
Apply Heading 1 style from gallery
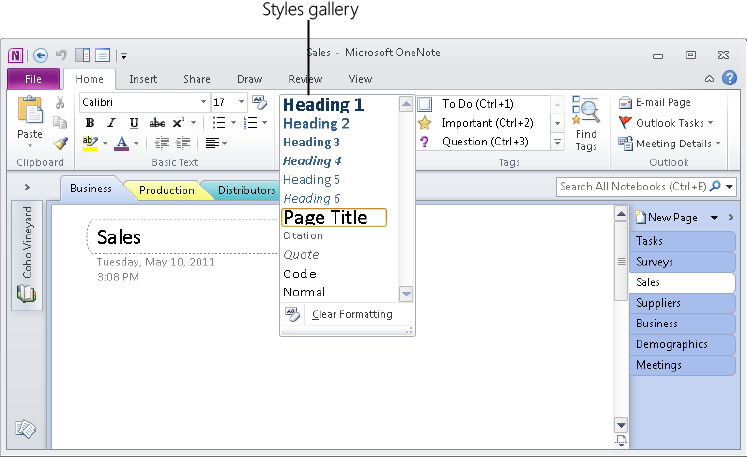(x=323, y=105)
